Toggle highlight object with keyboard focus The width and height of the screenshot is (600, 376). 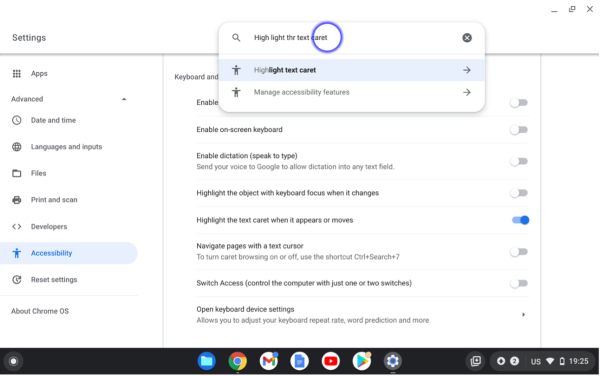pos(519,193)
